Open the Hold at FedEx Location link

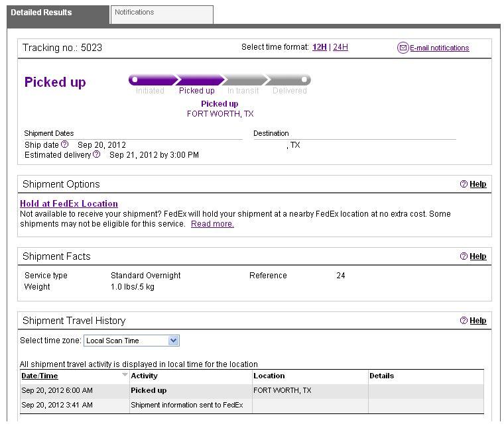(x=69, y=203)
